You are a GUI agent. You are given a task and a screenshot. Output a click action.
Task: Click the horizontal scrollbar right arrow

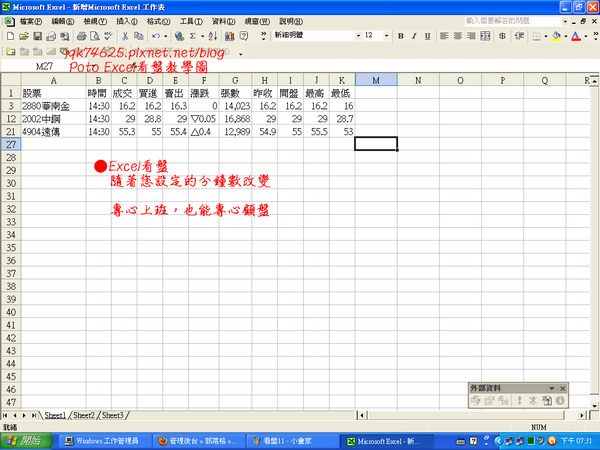click(582, 415)
